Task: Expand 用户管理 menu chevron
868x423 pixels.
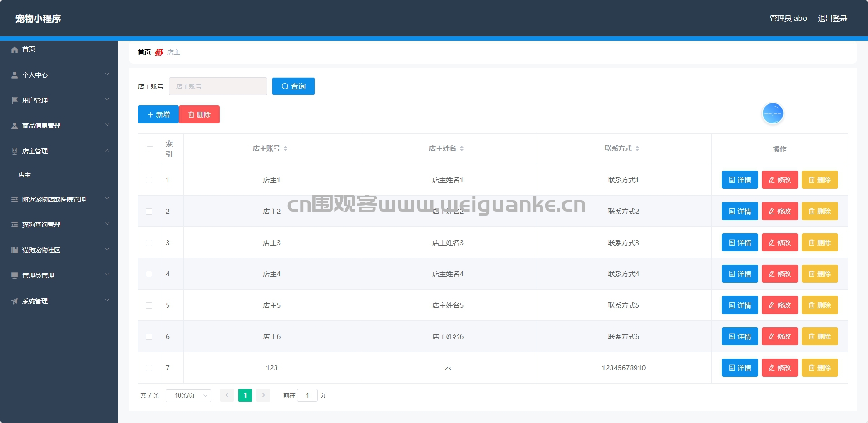Action: coord(107,99)
